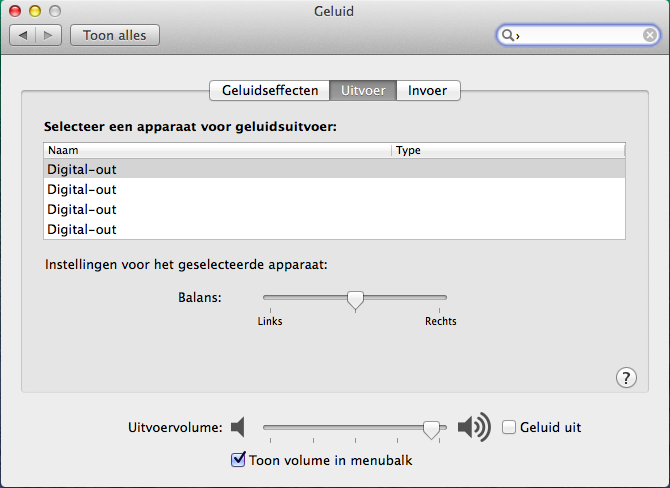Switch to the Geluidseffecten tab
Viewport: 670px width, 488px height.
click(x=270, y=90)
